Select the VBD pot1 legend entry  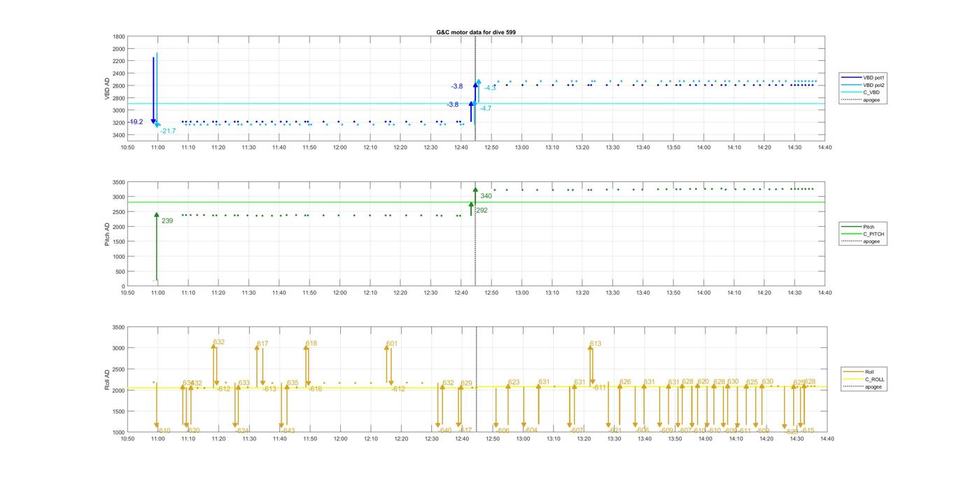[x=863, y=78]
